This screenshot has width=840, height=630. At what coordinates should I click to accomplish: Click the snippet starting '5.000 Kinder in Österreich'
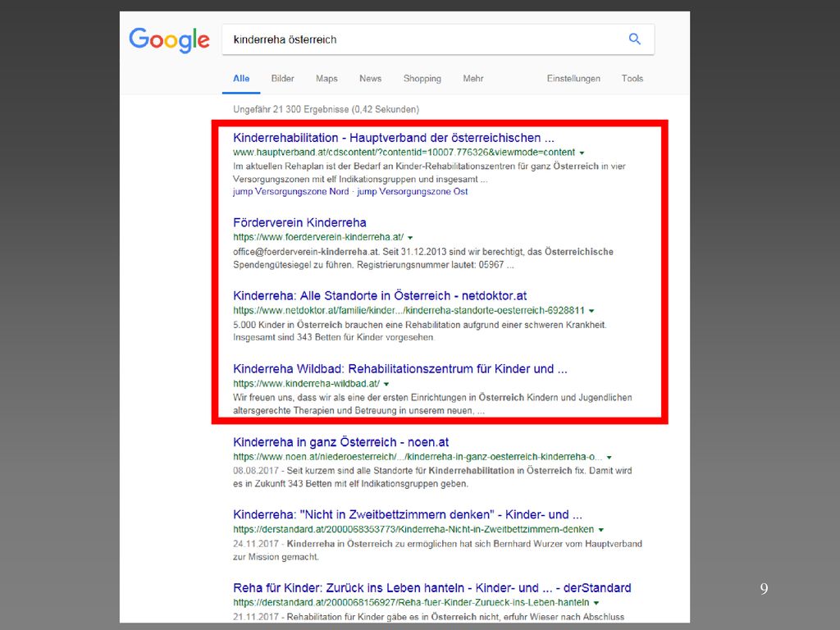click(x=420, y=331)
